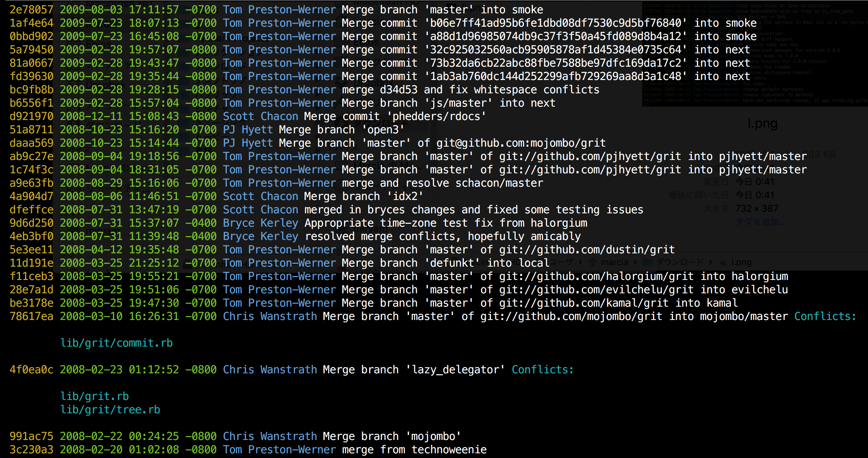Click the タグを追加… link in Finder preview

761,222
